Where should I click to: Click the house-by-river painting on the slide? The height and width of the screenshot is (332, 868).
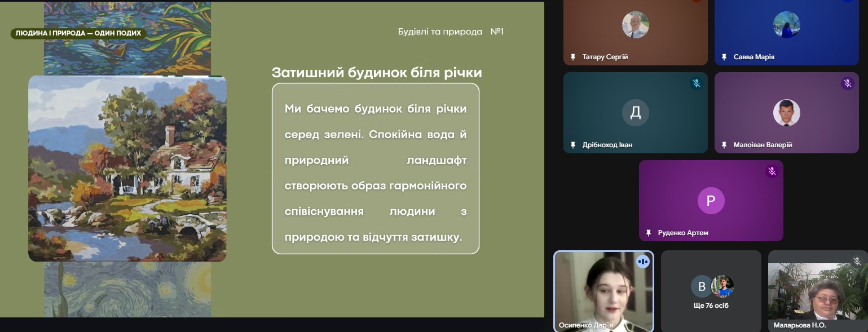127,169
